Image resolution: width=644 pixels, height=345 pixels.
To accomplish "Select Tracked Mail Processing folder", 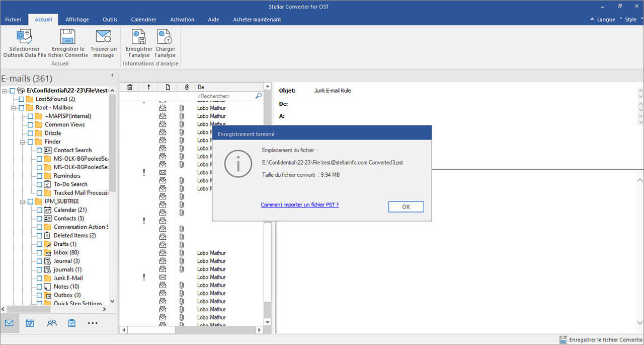I will 81,193.
